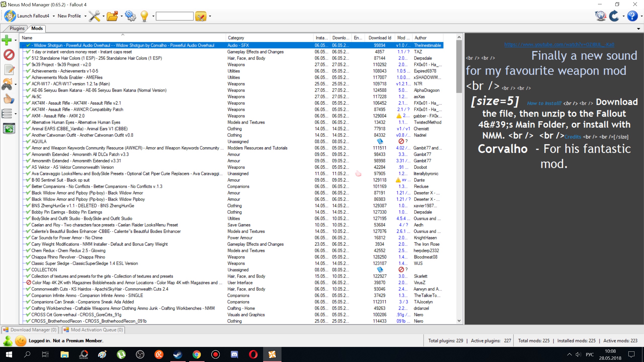Click the notepad Edit Mod icon
This screenshot has height=362, width=644.
9,70
